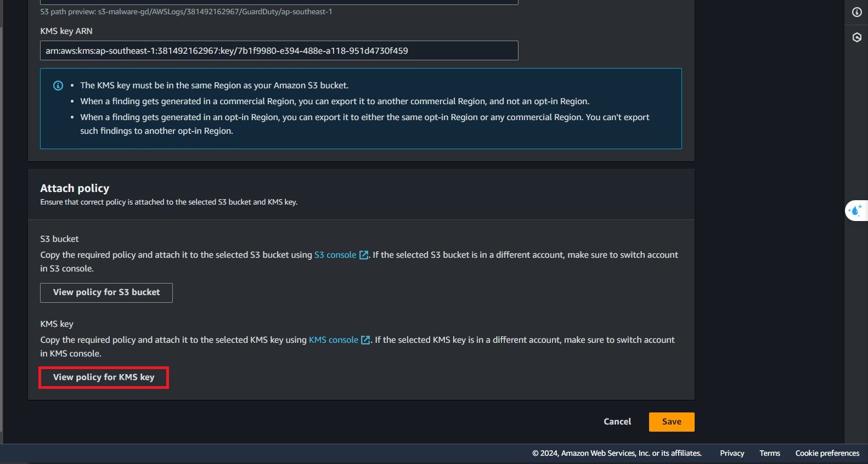The image size is (868, 464).
Task: Click external-link icon beside S3 console
Action: [363, 255]
